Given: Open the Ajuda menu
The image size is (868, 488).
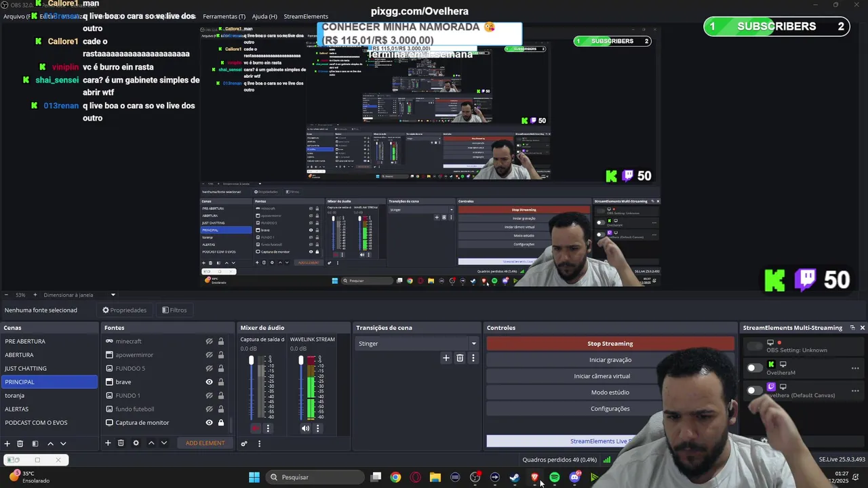Looking at the screenshot, I should (x=264, y=16).
